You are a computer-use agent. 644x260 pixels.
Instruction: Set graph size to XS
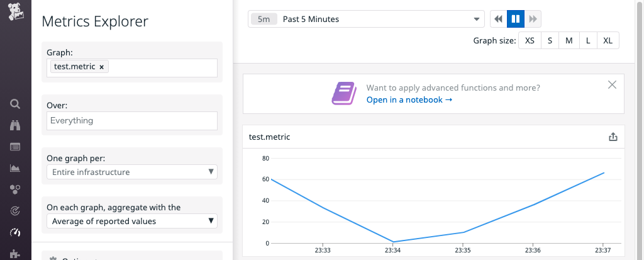[530, 41]
